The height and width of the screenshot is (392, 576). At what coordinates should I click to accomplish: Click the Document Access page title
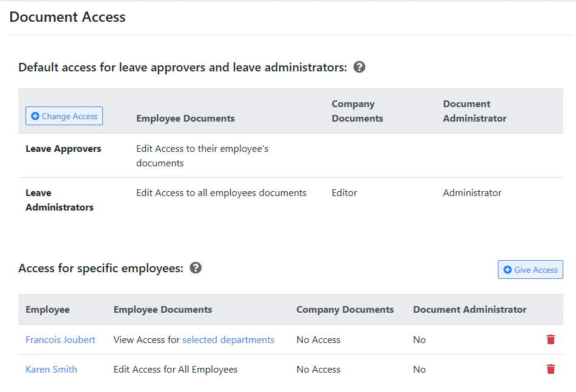click(67, 17)
